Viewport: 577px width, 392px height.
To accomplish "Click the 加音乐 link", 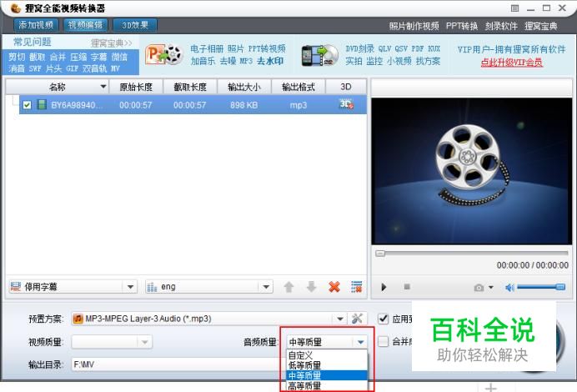I will point(203,61).
